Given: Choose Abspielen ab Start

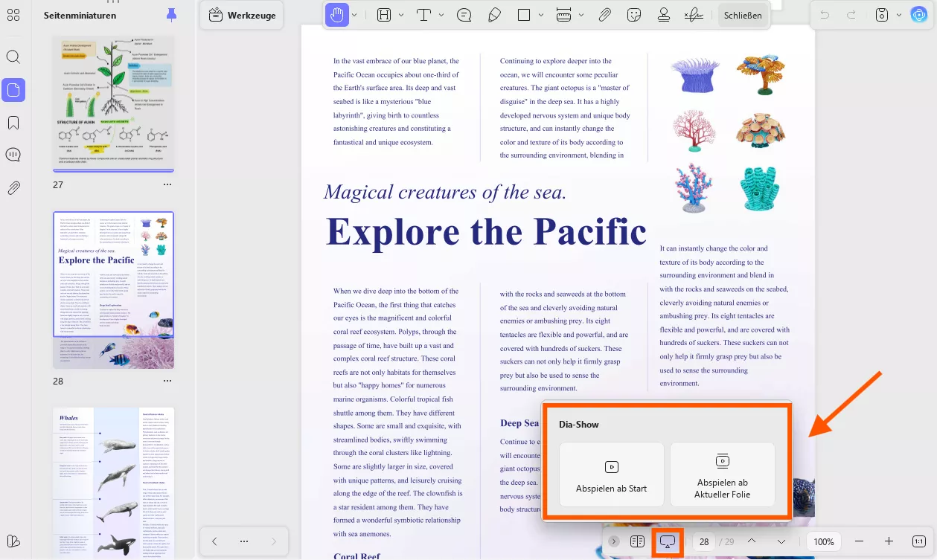Looking at the screenshot, I should [x=611, y=474].
